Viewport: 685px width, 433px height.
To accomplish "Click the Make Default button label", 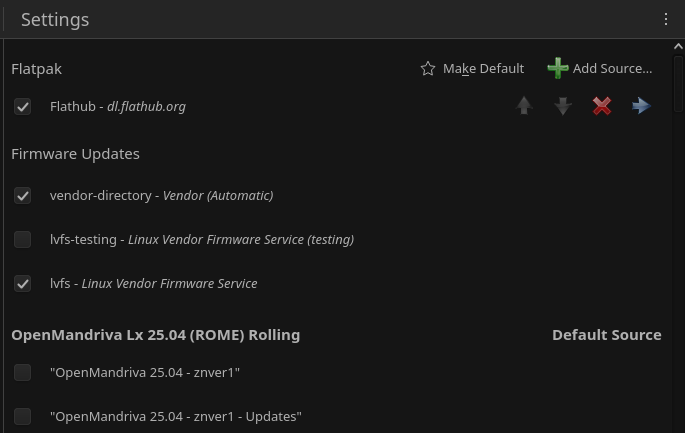I will pos(483,69).
